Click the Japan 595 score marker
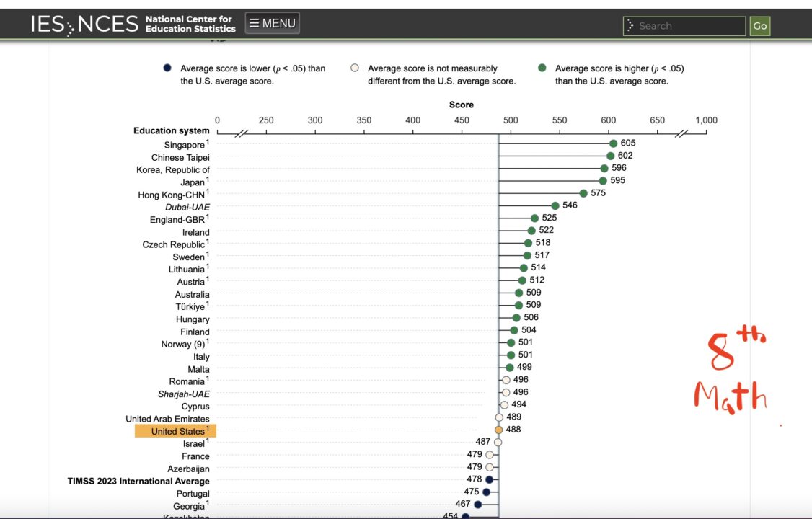The image size is (812, 519). click(x=603, y=180)
